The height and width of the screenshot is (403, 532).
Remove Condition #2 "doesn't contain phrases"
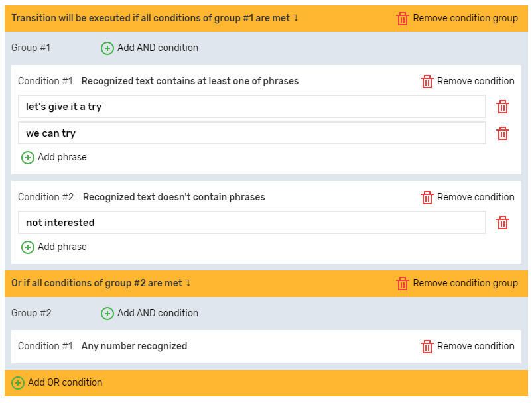click(x=427, y=198)
